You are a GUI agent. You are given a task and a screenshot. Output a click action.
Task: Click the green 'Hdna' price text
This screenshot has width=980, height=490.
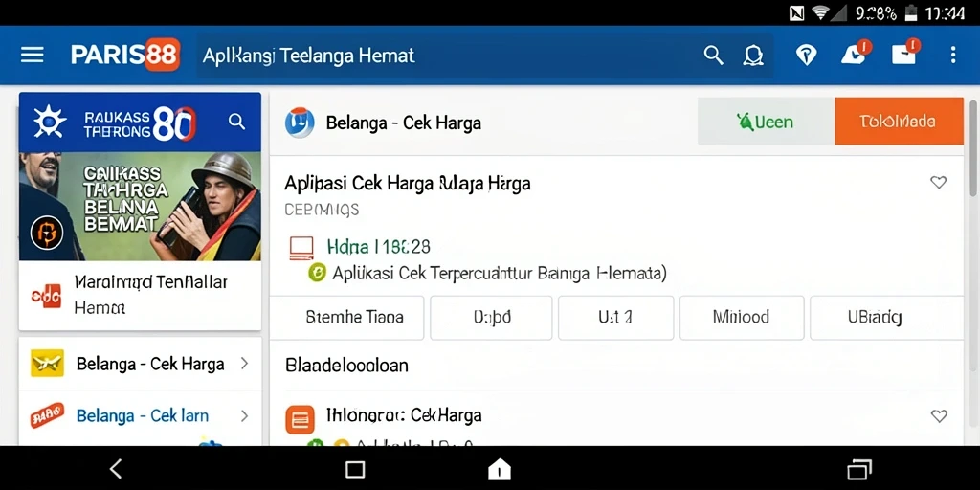coord(379,247)
